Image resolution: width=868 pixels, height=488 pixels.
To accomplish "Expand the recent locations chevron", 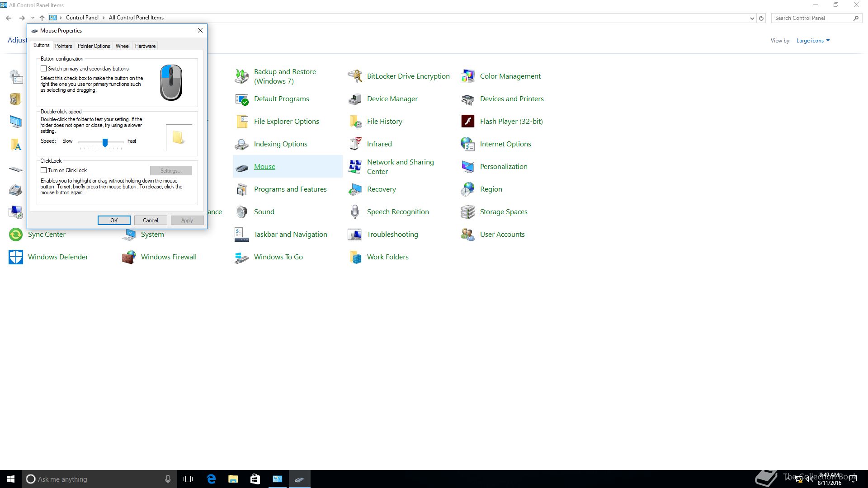I will 33,18.
